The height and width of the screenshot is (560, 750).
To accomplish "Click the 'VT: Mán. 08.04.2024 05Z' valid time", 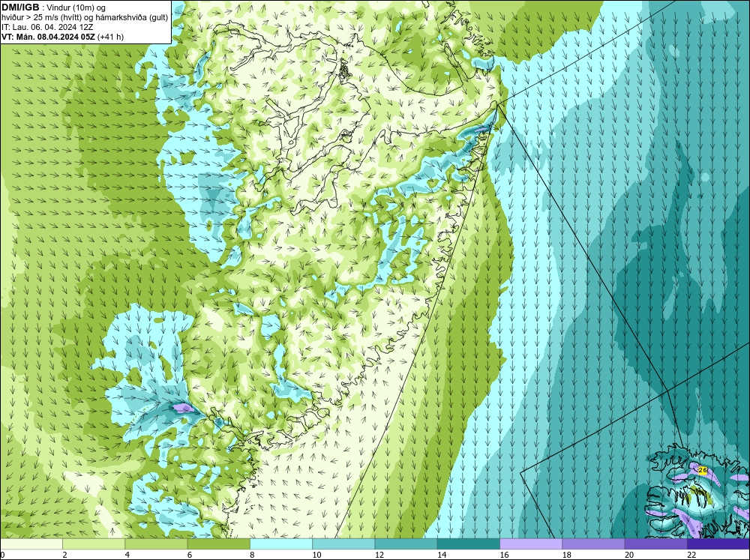I will [48, 37].
